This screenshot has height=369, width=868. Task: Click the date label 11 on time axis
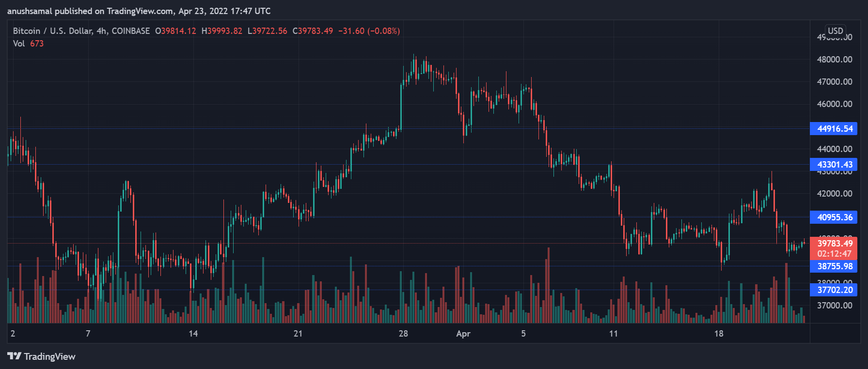click(614, 334)
